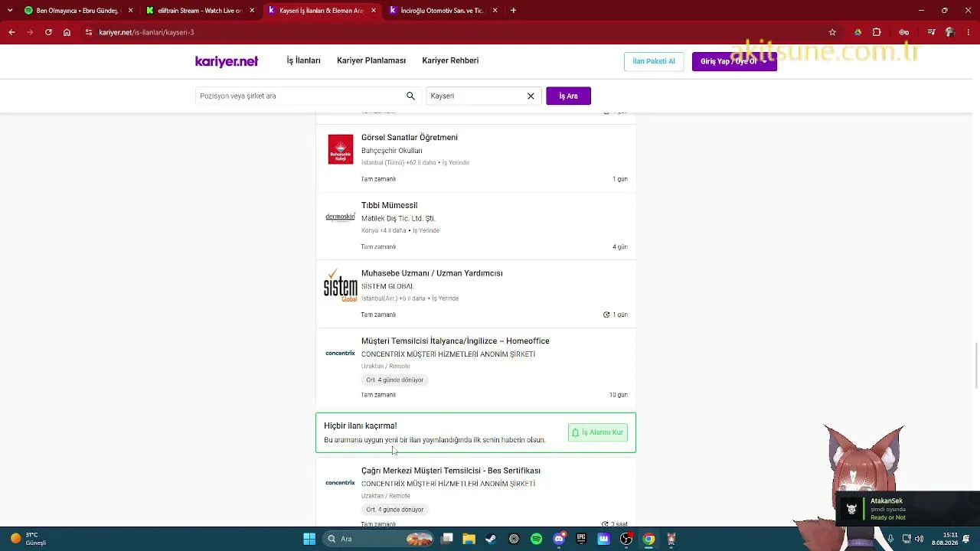The image size is (980, 551).
Task: Open the dermoskin company logo
Action: [341, 217]
